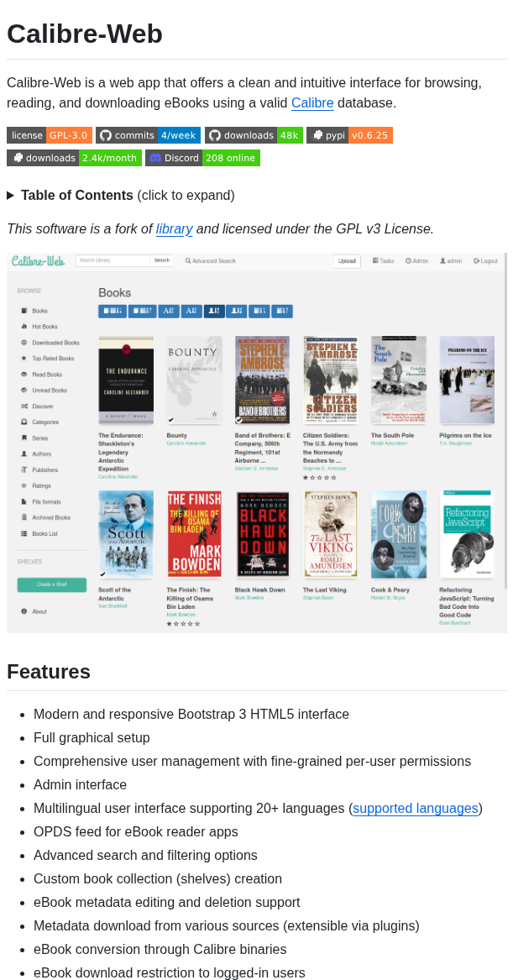Click the Features heading
Viewport: 513px width, 980px height.
49,672
